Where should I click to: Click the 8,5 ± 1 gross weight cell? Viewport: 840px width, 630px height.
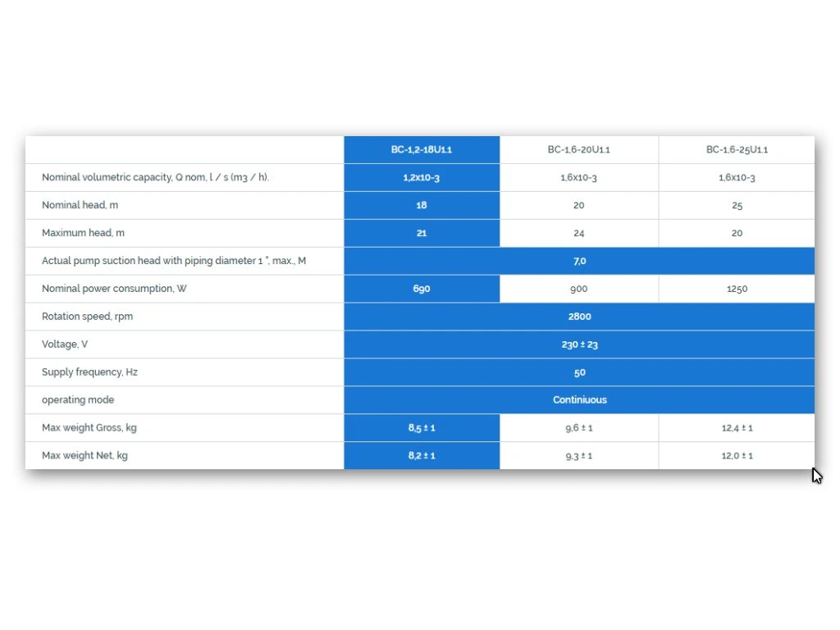pyautogui.click(x=422, y=428)
